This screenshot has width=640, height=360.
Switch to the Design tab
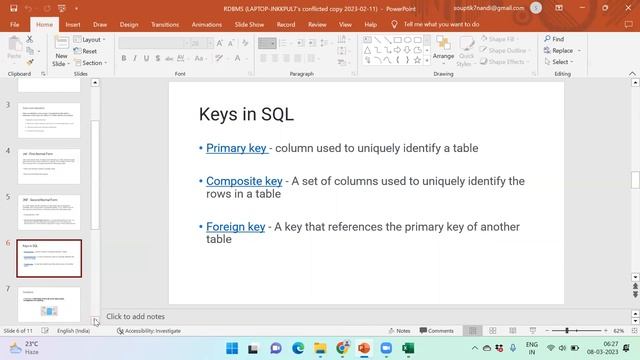click(x=129, y=24)
